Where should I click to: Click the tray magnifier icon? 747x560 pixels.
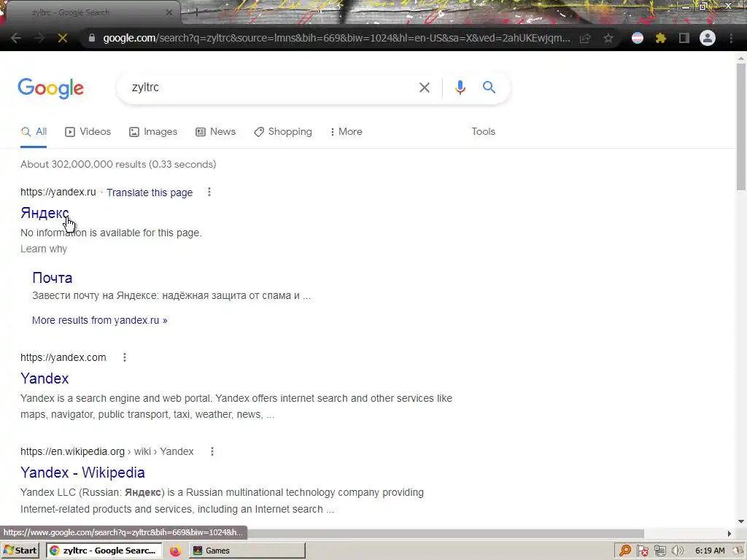point(624,551)
